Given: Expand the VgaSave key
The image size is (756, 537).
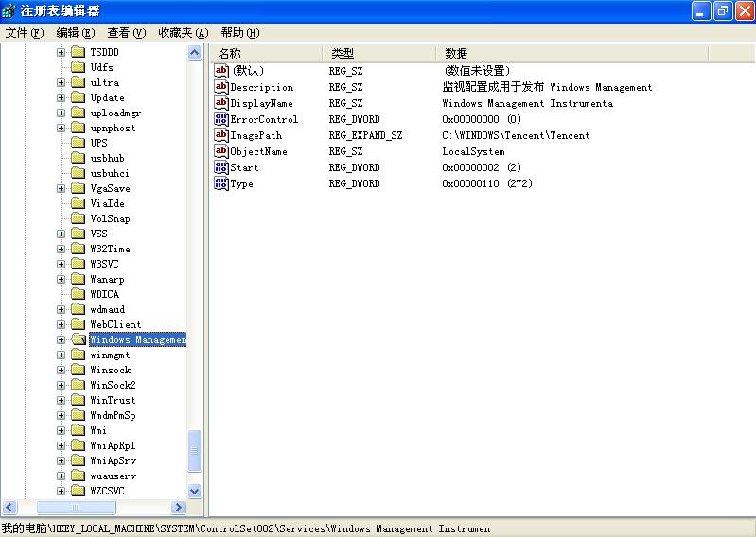Looking at the screenshot, I should [61, 188].
